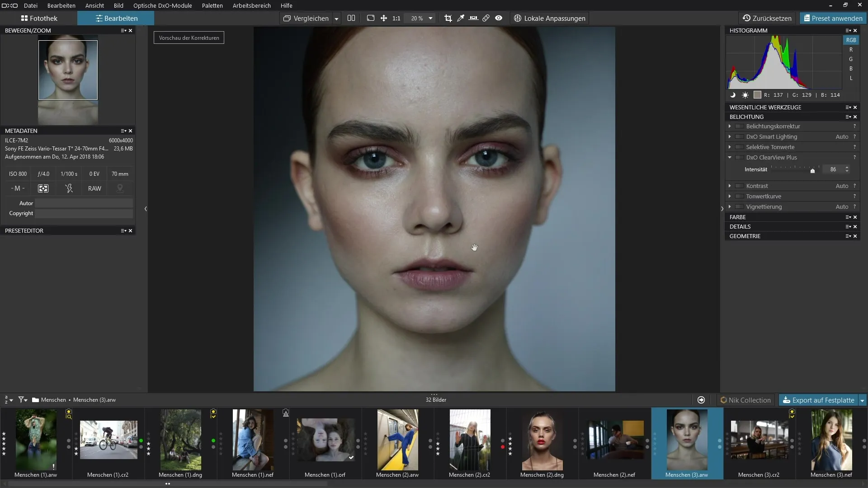
Task: Select the move/pan arrows tool
Action: (384, 18)
